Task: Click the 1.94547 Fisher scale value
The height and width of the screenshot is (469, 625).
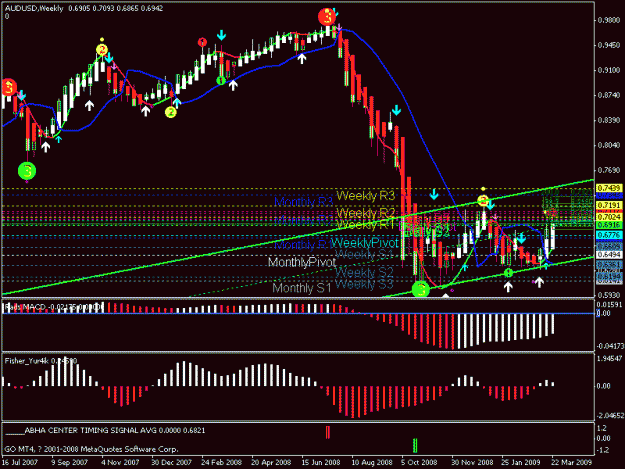Action: pyautogui.click(x=609, y=359)
